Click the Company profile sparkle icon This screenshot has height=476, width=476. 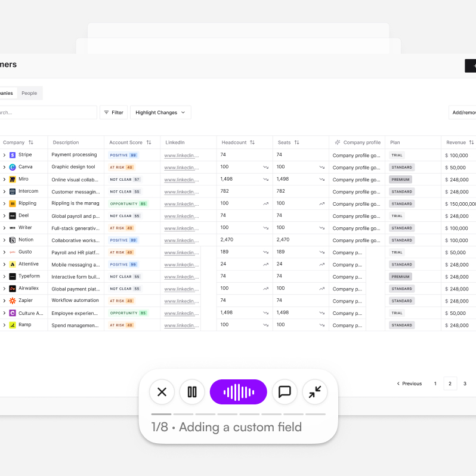tap(337, 143)
